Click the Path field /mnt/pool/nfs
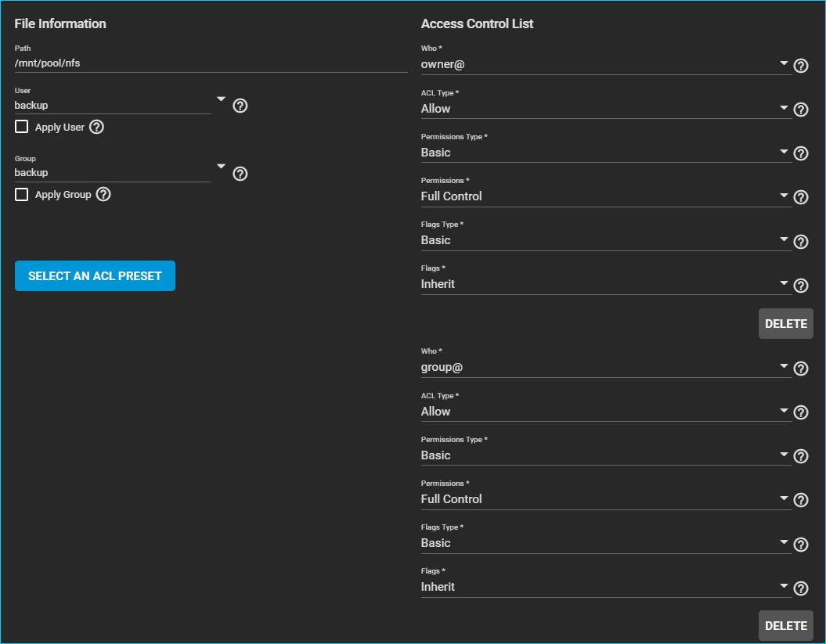This screenshot has height=644, width=826. 211,63
